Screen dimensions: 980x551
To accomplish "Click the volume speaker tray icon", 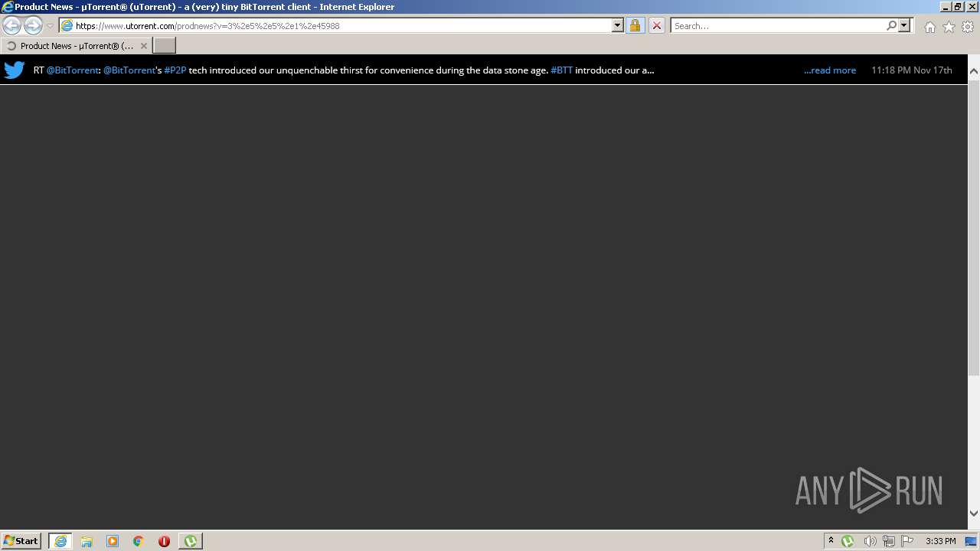I will click(x=870, y=541).
